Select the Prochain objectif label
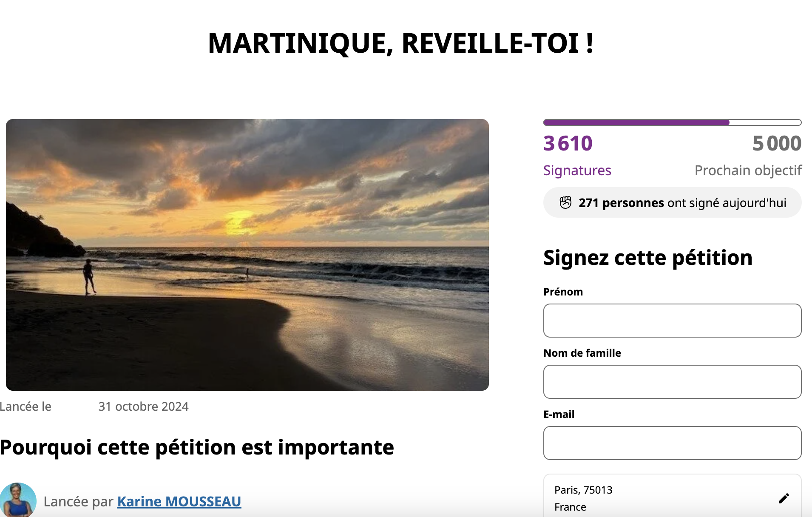812x517 pixels. coord(748,170)
